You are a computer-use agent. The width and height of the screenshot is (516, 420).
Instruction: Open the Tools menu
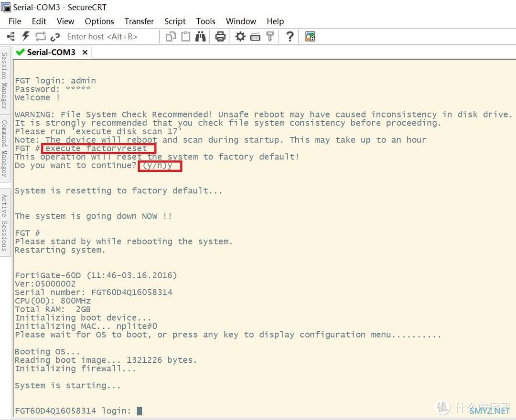coord(205,21)
